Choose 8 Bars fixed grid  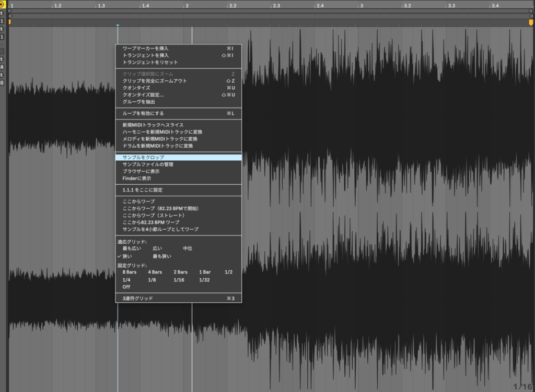point(129,272)
